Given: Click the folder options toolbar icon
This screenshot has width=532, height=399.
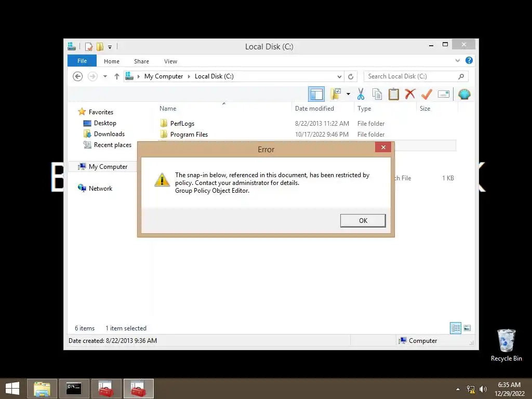Looking at the screenshot, I should (x=336, y=94).
